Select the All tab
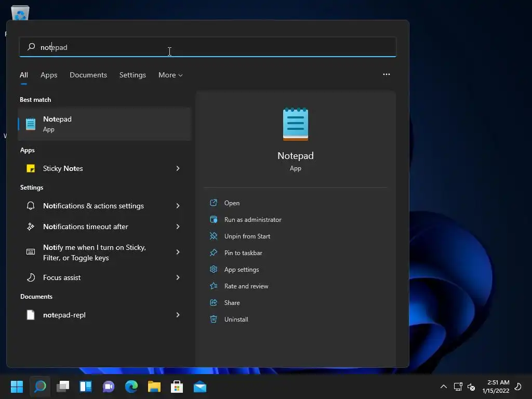Screen dimensions: 532x399 pyautogui.click(x=24, y=75)
